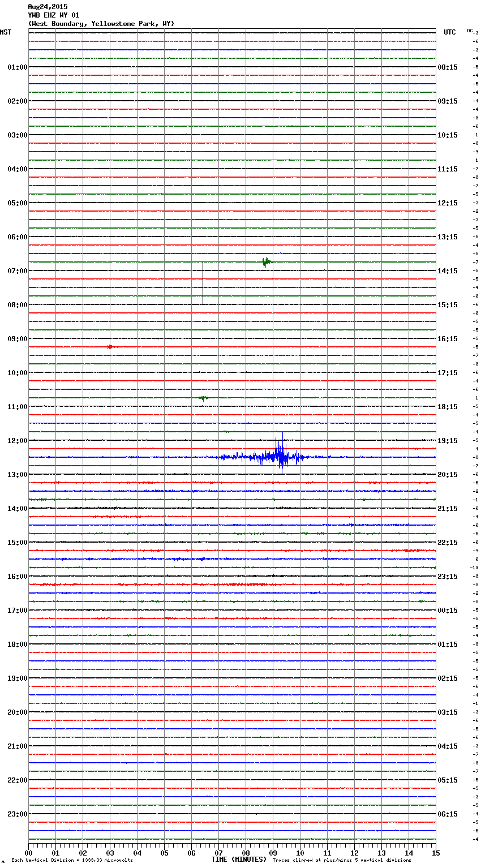
Task: Click minute 05 on the bottom axis
Action: (164, 853)
